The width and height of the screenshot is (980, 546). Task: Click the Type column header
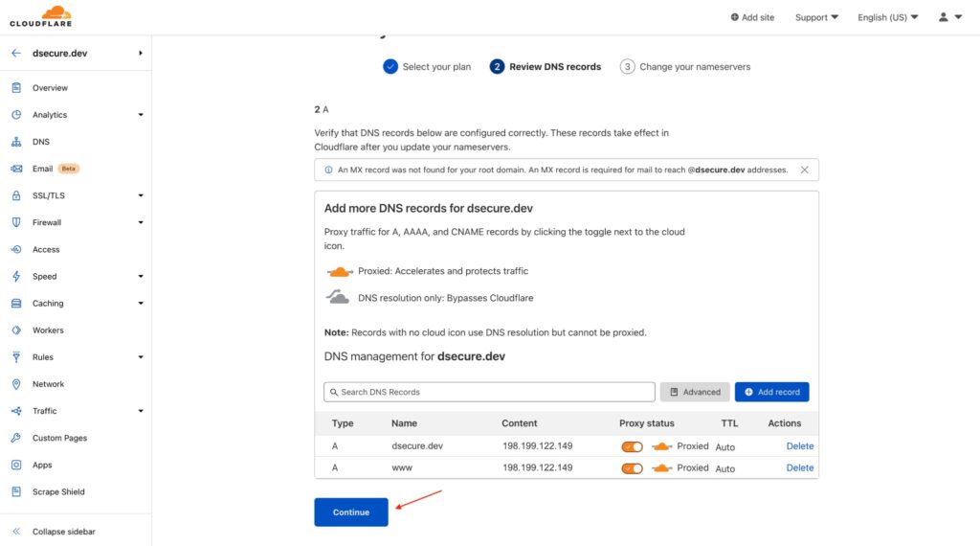click(343, 423)
